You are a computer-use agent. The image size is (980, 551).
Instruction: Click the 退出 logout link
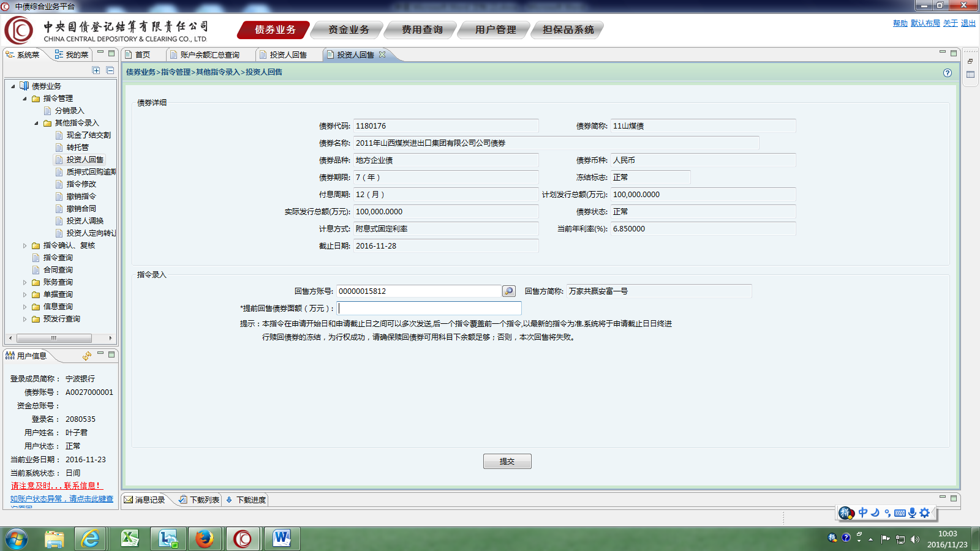pyautogui.click(x=968, y=23)
